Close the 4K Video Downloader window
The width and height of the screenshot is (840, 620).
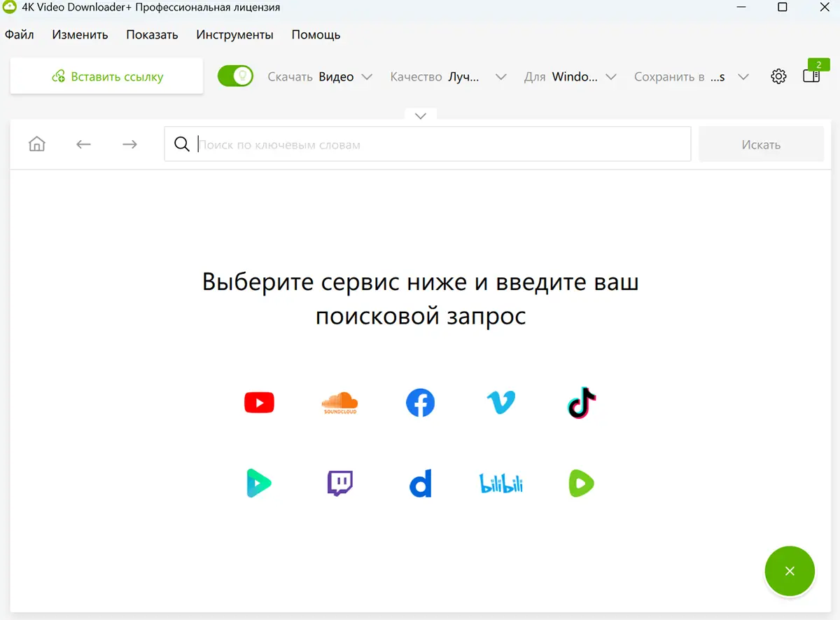(x=823, y=7)
